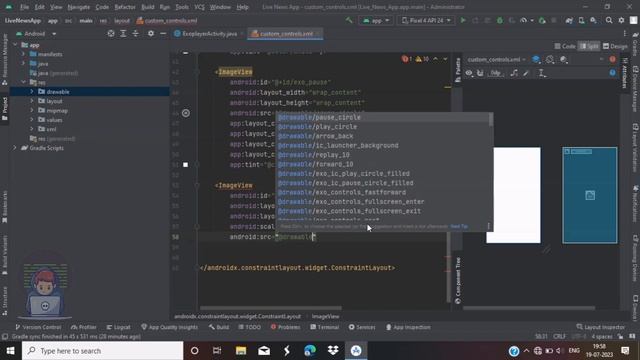This screenshot has height=360, width=640.
Task: Open the Problems tool window
Action: (x=285, y=327)
